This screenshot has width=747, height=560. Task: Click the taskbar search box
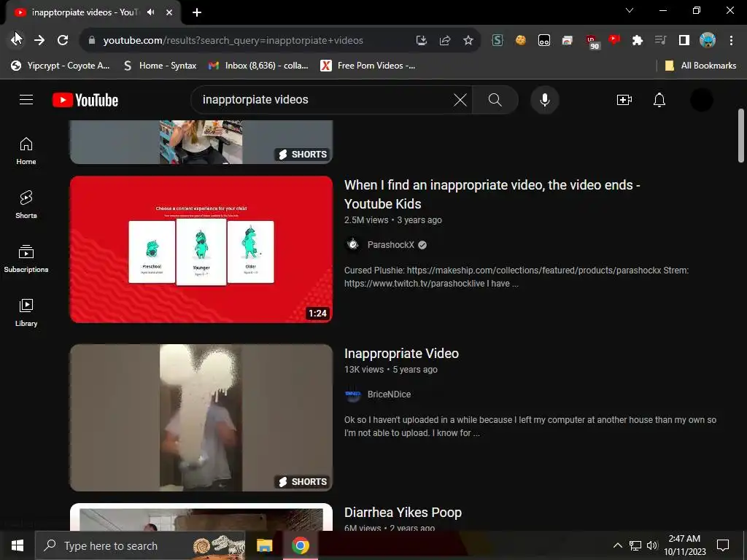140,545
